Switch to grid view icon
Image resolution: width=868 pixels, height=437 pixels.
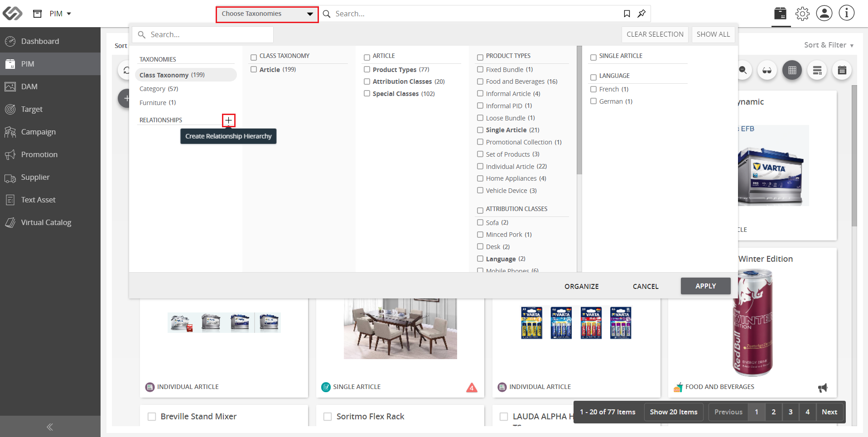(792, 70)
